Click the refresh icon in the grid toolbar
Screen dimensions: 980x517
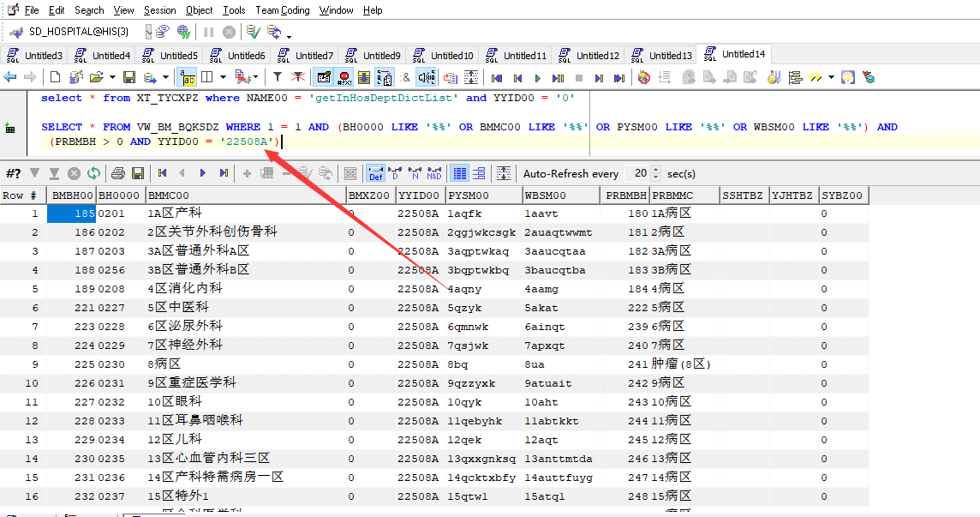(93, 173)
